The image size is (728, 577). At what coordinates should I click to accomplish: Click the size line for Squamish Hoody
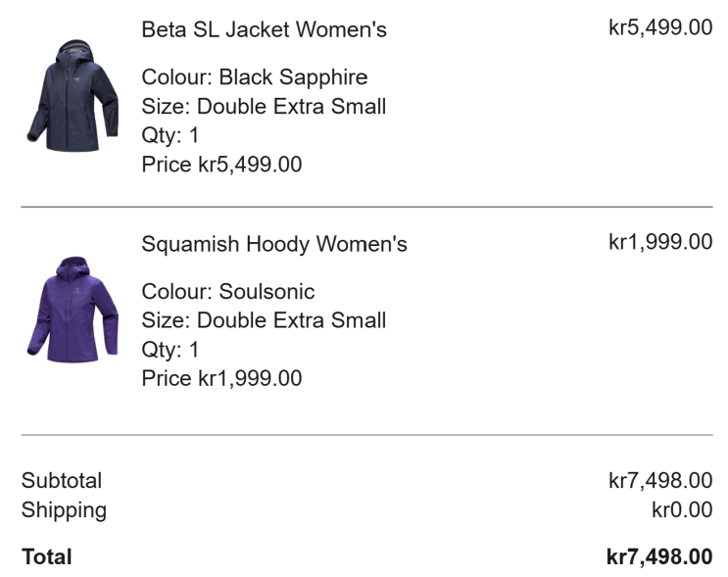(264, 320)
